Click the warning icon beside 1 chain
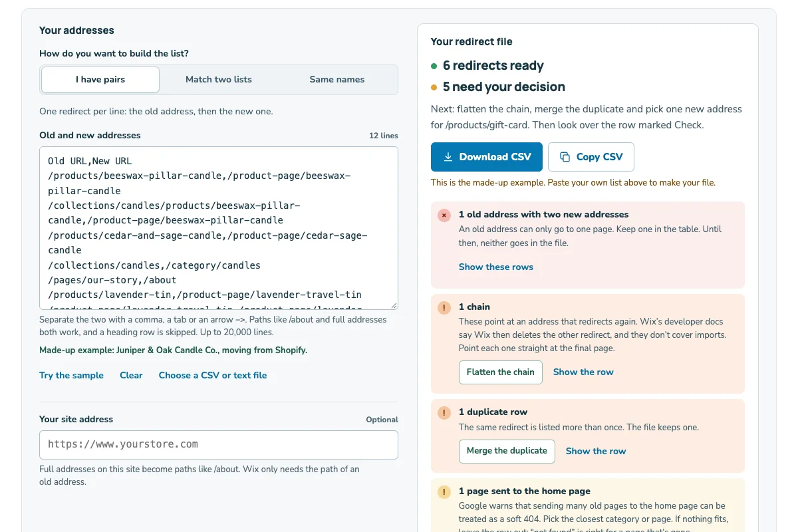 click(444, 308)
